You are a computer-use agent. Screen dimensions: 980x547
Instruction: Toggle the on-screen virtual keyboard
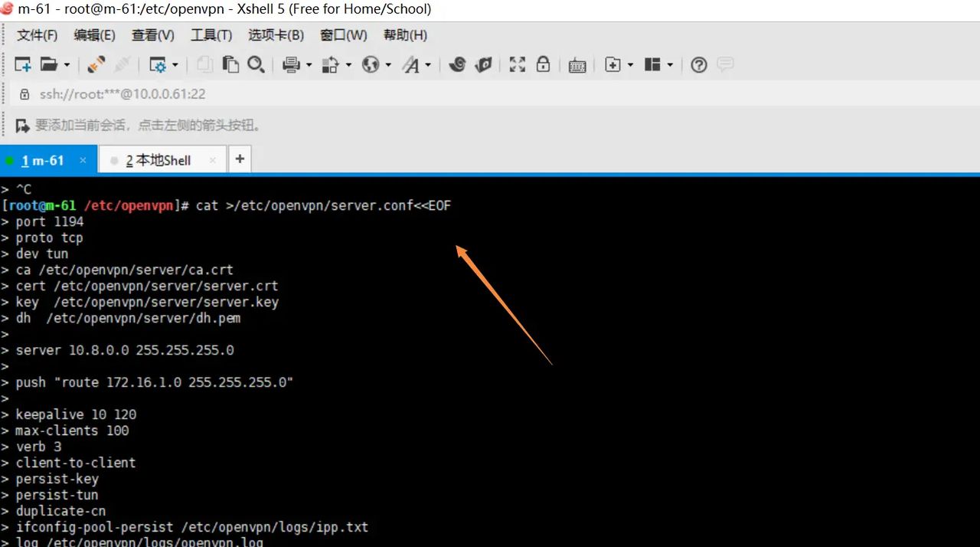point(577,64)
